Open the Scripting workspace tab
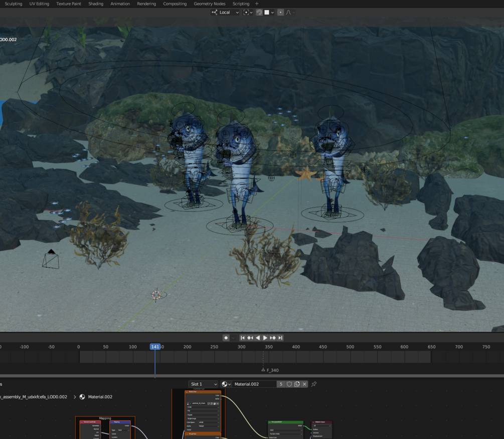Viewport: 504px width, 439px height. [241, 4]
